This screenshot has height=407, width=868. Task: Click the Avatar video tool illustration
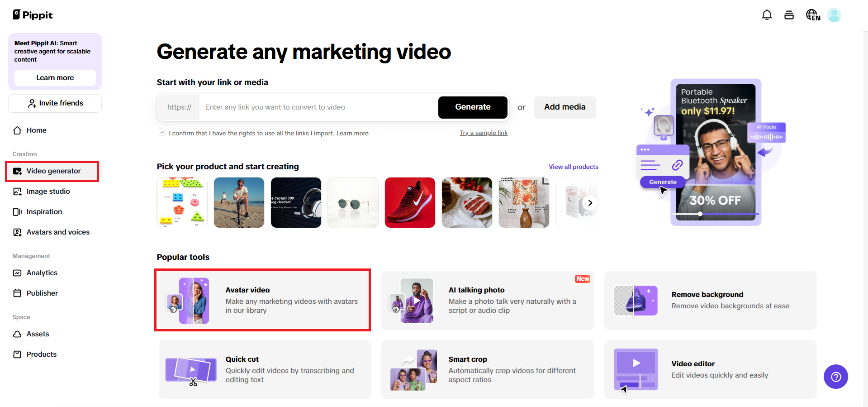pyautogui.click(x=188, y=301)
